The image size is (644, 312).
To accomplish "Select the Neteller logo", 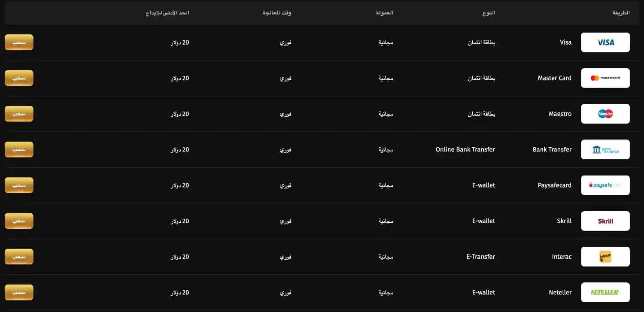I will pos(605,292).
